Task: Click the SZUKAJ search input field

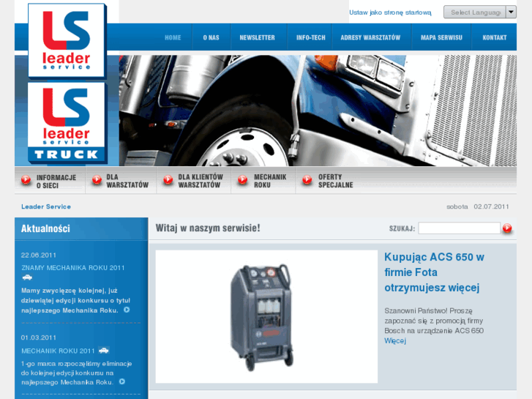Action: click(459, 228)
